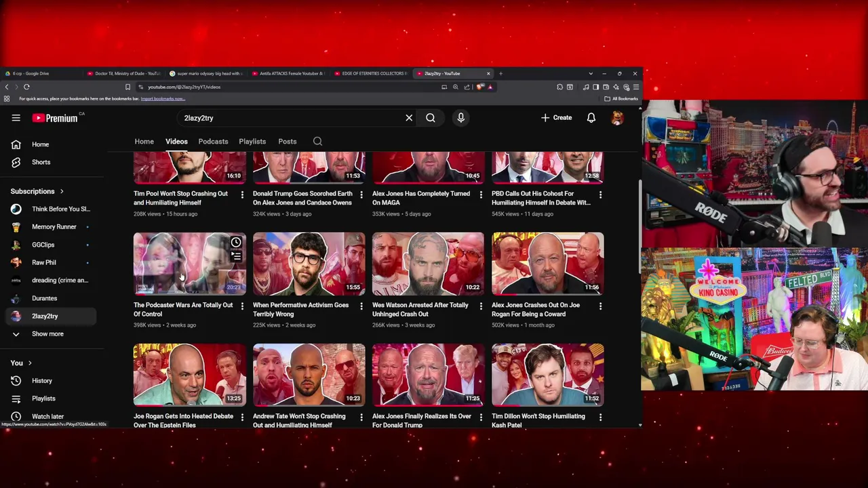Open the notifications bell
The width and height of the screenshot is (868, 488).
tap(591, 118)
